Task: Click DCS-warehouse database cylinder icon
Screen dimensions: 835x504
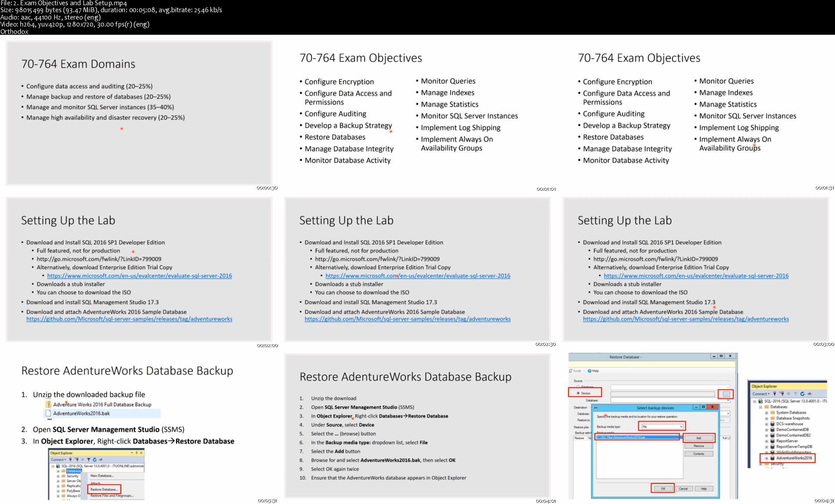Action: pyautogui.click(x=772, y=424)
